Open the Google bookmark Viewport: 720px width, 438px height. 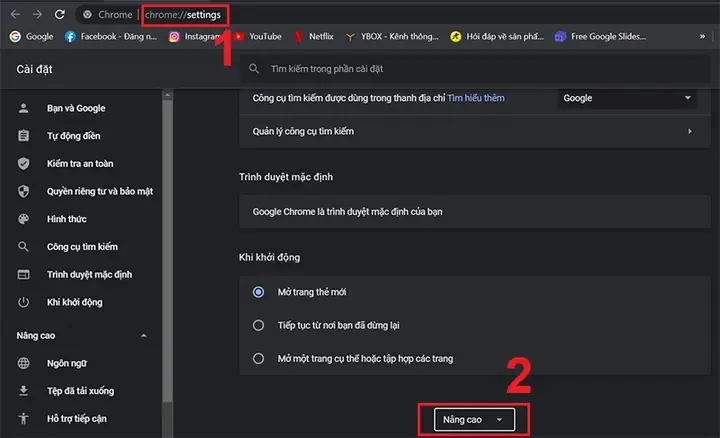tap(32, 37)
